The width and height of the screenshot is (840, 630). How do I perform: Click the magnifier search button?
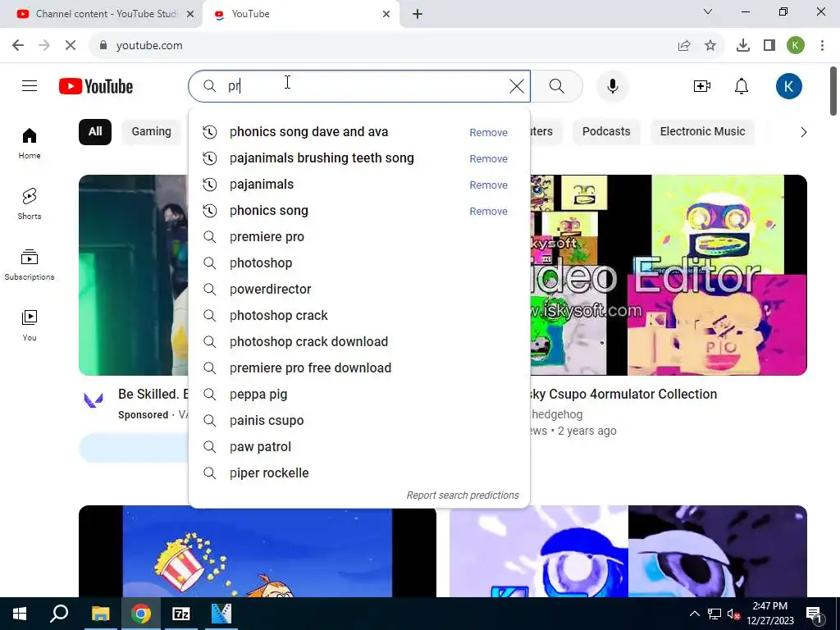pyautogui.click(x=557, y=85)
